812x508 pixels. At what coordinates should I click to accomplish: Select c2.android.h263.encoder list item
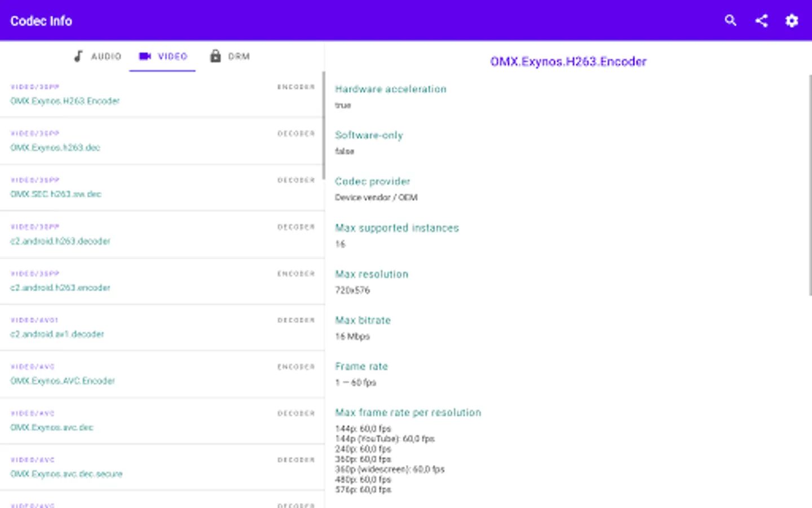tap(162, 282)
